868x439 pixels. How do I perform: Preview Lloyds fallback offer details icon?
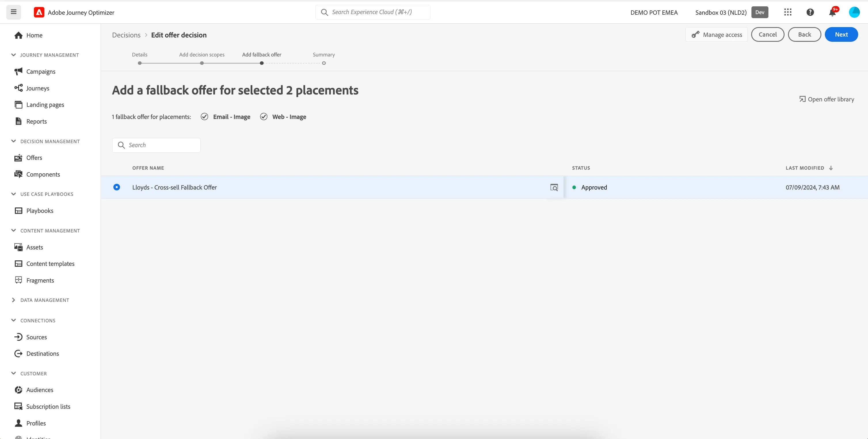(554, 188)
